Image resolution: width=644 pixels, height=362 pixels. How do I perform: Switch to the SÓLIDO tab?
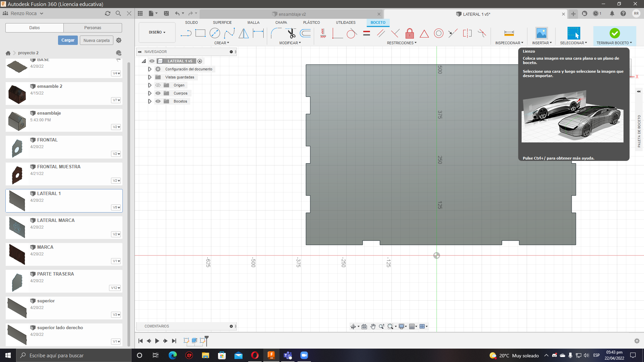click(192, 22)
